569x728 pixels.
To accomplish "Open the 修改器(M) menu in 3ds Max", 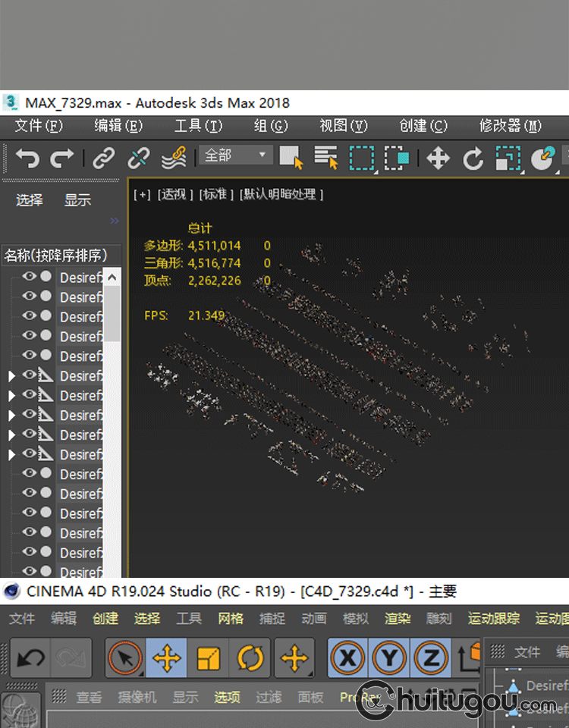I will pos(510,126).
